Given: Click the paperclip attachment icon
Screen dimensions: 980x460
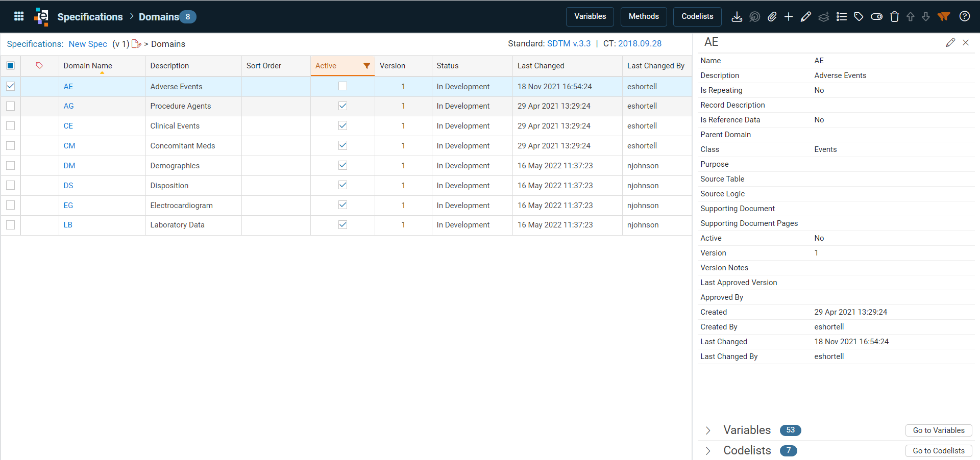Looking at the screenshot, I should tap(772, 17).
